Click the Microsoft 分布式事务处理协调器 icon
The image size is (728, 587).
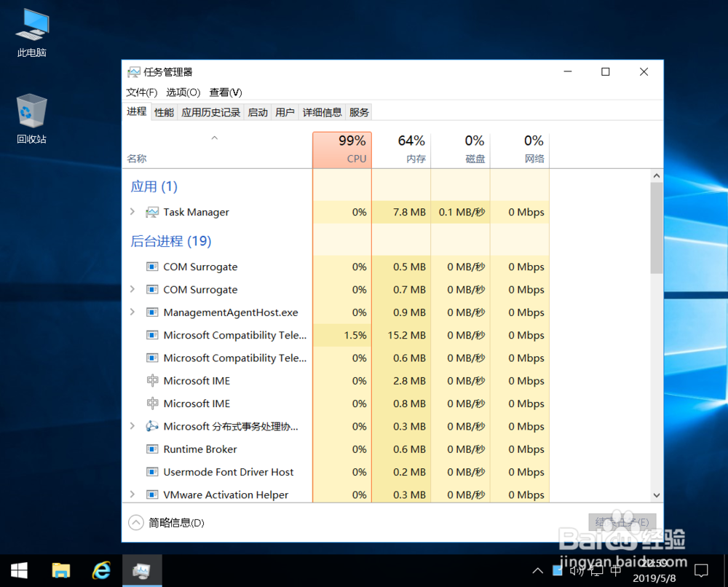tap(152, 426)
